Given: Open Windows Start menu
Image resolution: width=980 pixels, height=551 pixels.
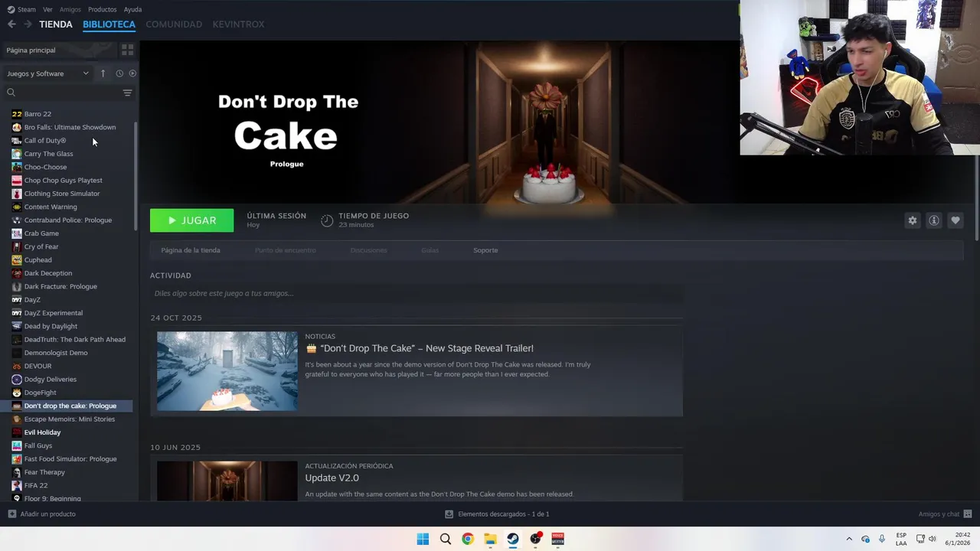Looking at the screenshot, I should (423, 539).
